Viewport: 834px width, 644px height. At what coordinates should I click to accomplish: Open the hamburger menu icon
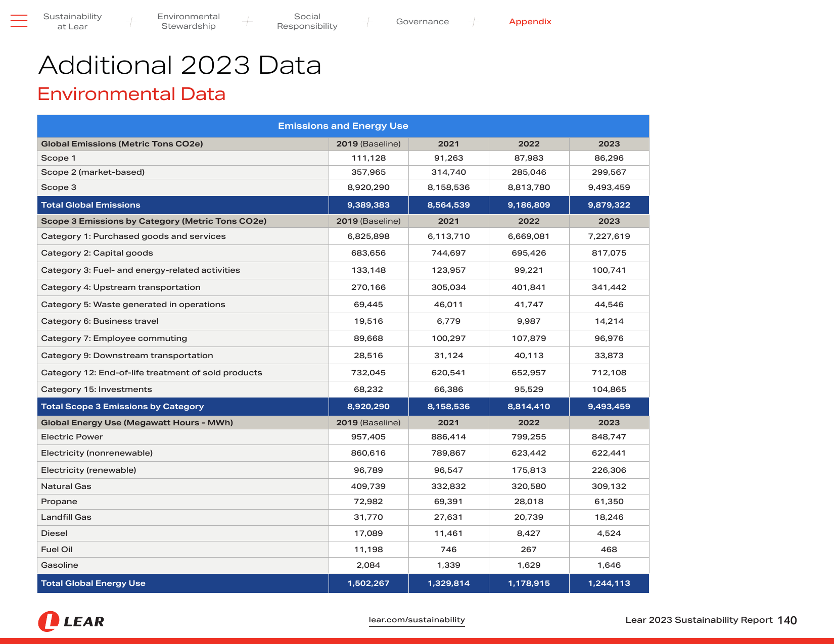(19, 21)
